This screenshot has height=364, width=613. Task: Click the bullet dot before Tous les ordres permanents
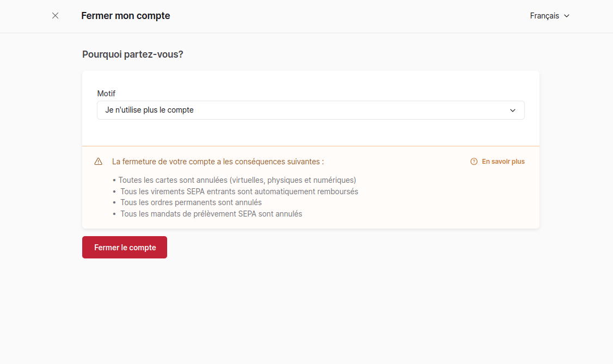[114, 203]
